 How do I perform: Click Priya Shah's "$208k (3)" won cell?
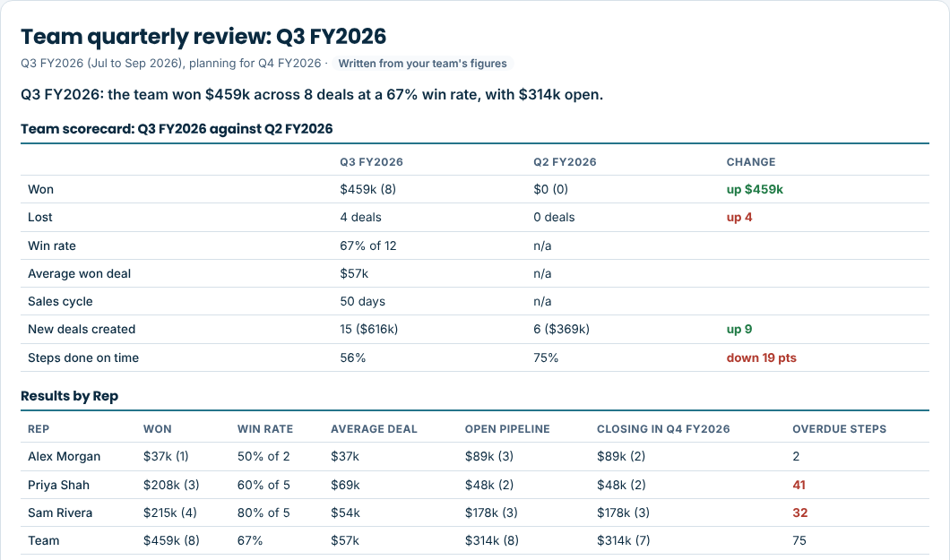[171, 485]
